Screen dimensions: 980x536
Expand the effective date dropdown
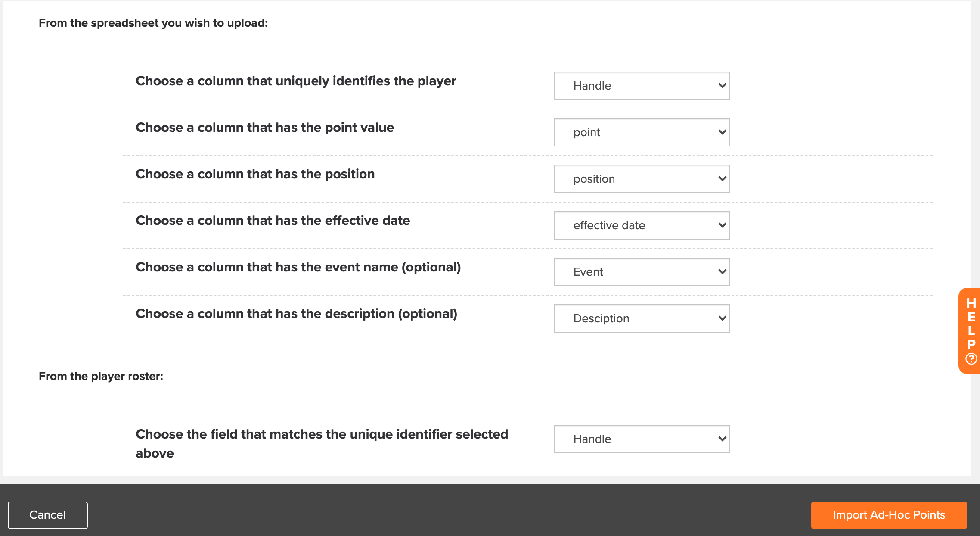coord(642,225)
